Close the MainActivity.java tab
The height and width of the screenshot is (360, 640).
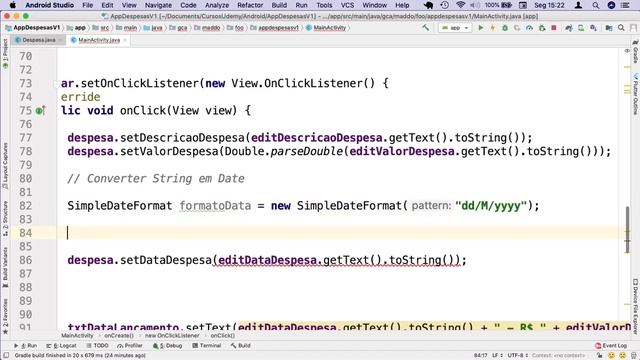point(125,40)
